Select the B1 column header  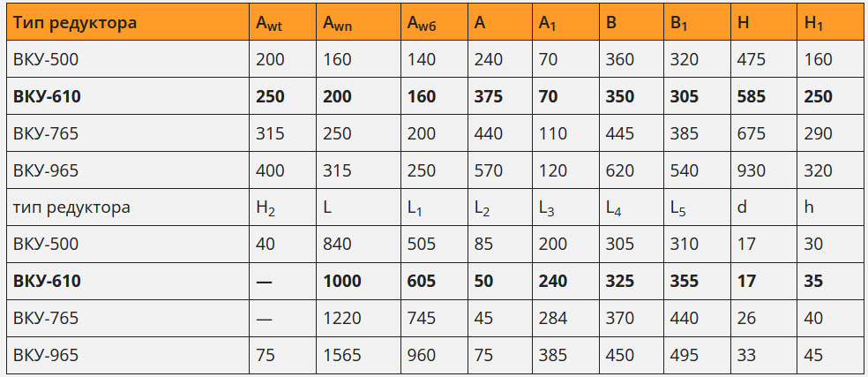click(x=678, y=25)
